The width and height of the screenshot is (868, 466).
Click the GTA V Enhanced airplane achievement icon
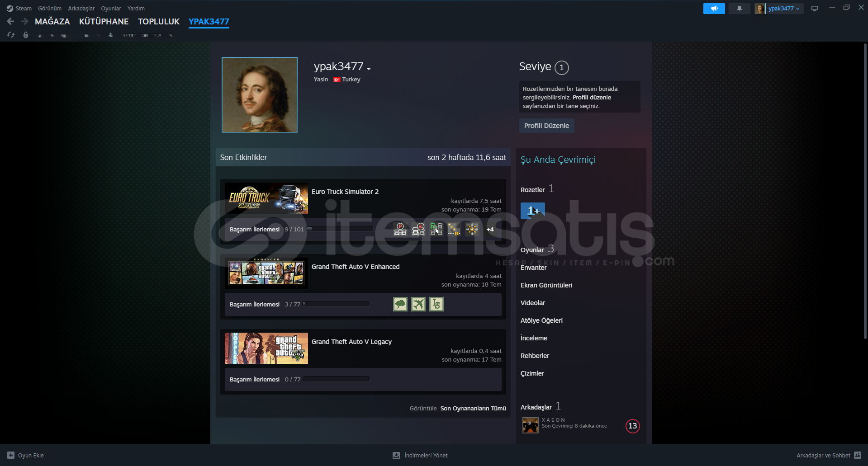pyautogui.click(x=418, y=304)
